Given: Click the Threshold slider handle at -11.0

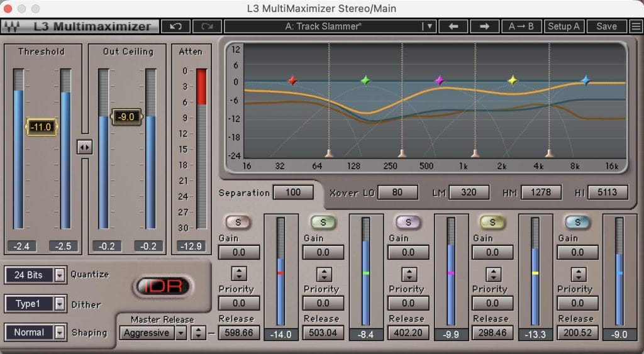Looking at the screenshot, I should pyautogui.click(x=41, y=127).
